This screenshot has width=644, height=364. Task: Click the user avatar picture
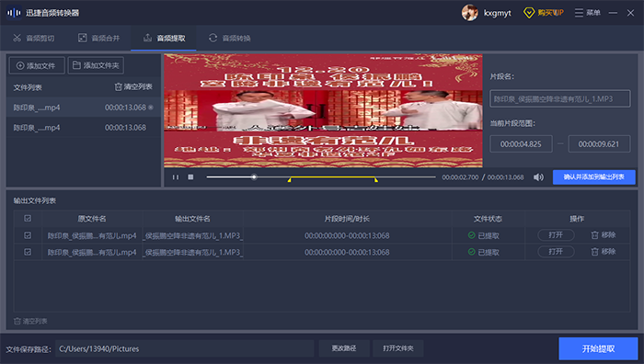[469, 13]
